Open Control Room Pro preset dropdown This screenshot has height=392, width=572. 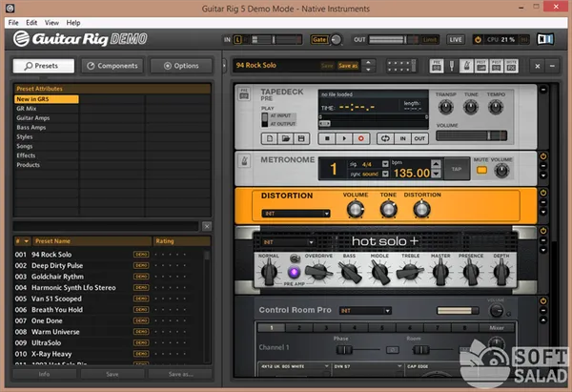365,311
